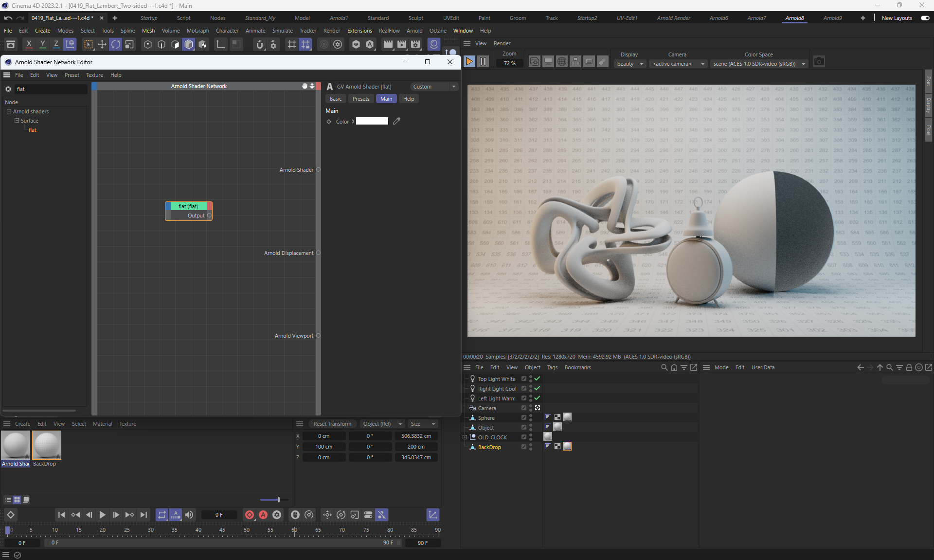Pause the Arnold IPR render
The image size is (934, 560).
[x=483, y=61]
